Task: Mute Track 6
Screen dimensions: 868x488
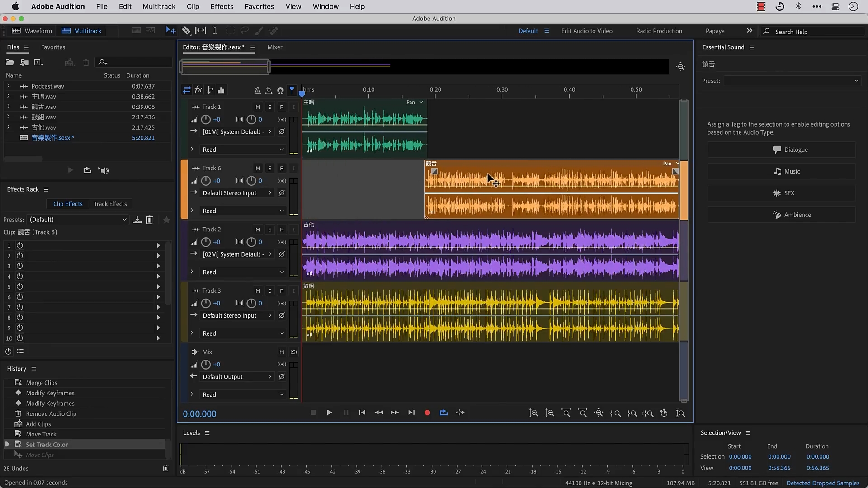Action: tap(258, 168)
